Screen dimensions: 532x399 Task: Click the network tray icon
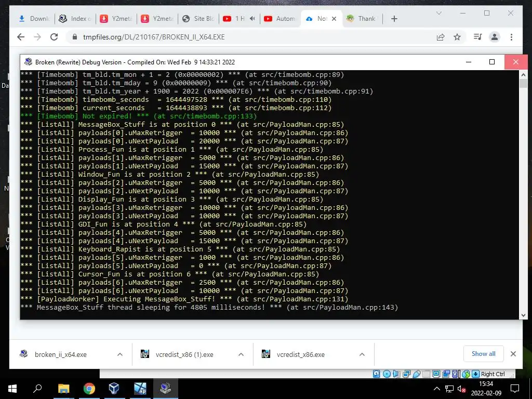coord(449,389)
